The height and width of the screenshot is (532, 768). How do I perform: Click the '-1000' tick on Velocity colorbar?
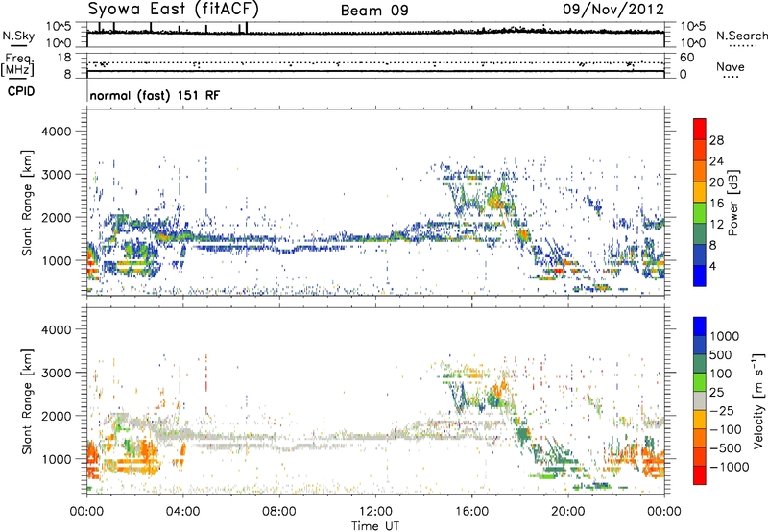[x=729, y=467]
